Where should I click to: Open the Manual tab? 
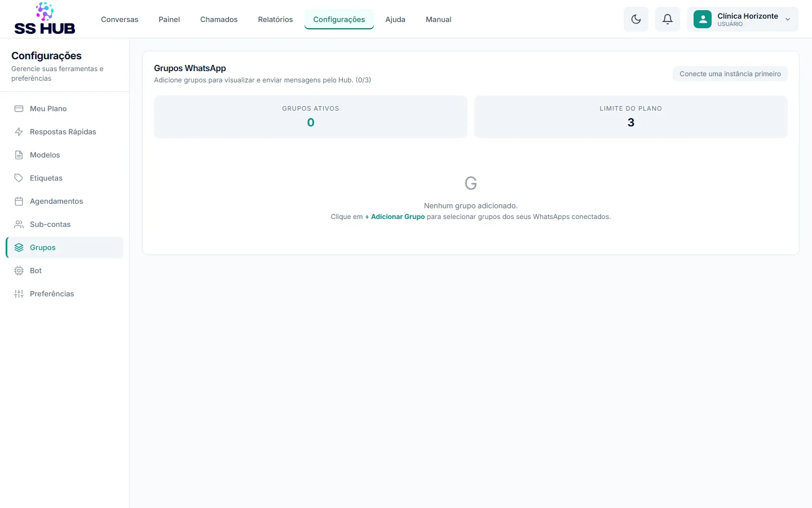438,19
